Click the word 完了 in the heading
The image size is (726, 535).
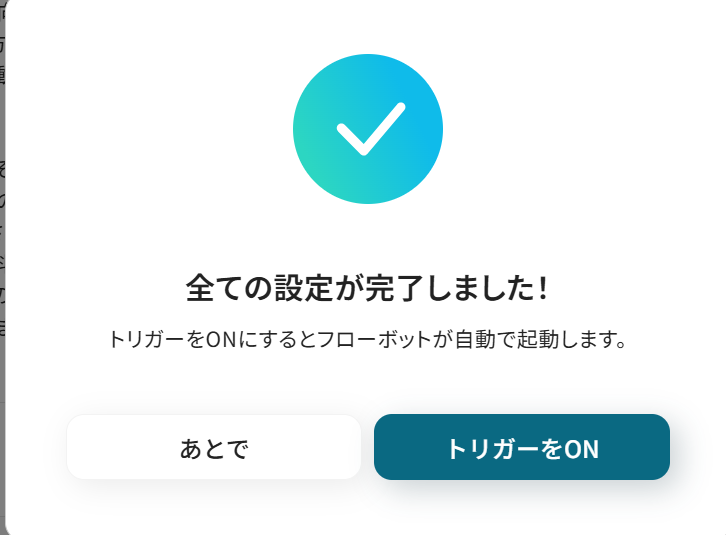(x=394, y=288)
